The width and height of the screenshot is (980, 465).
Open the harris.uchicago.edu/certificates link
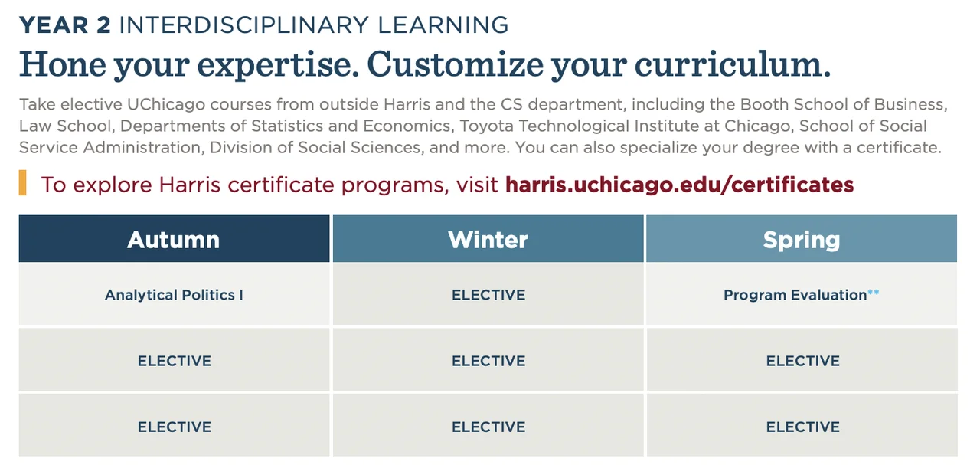pyautogui.click(x=679, y=185)
